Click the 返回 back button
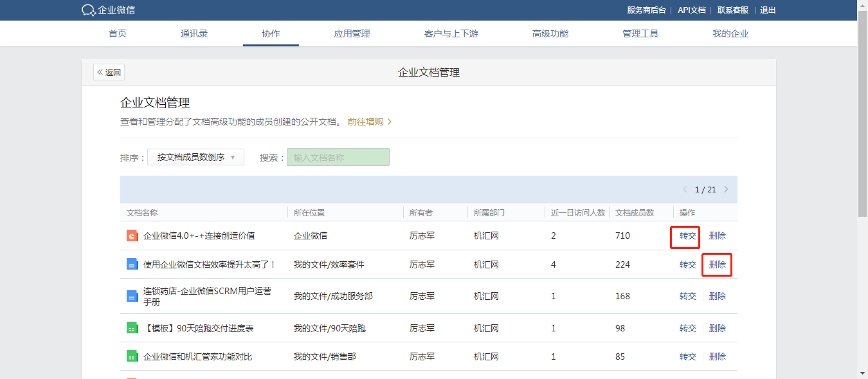This screenshot has width=868, height=379. coord(109,72)
